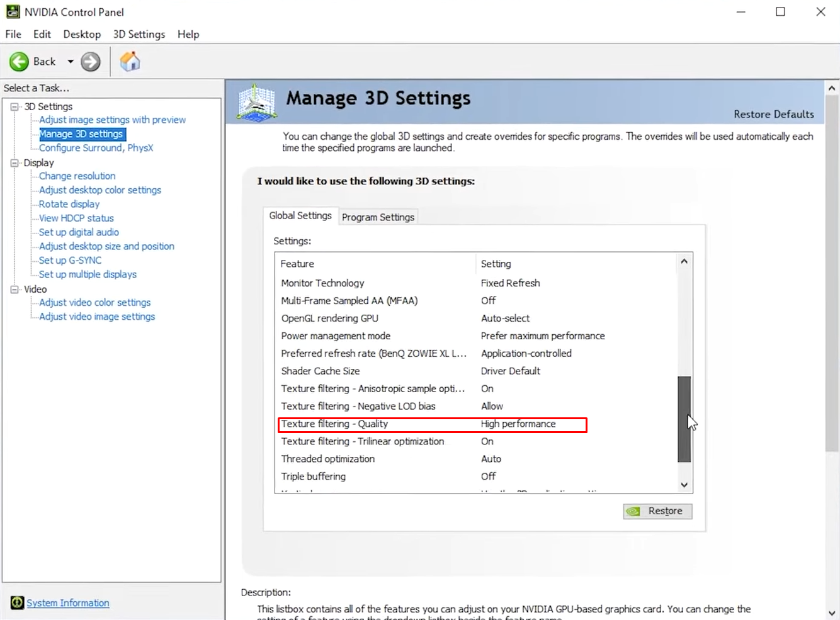Click the settings list scroll-down arrow

tap(684, 485)
